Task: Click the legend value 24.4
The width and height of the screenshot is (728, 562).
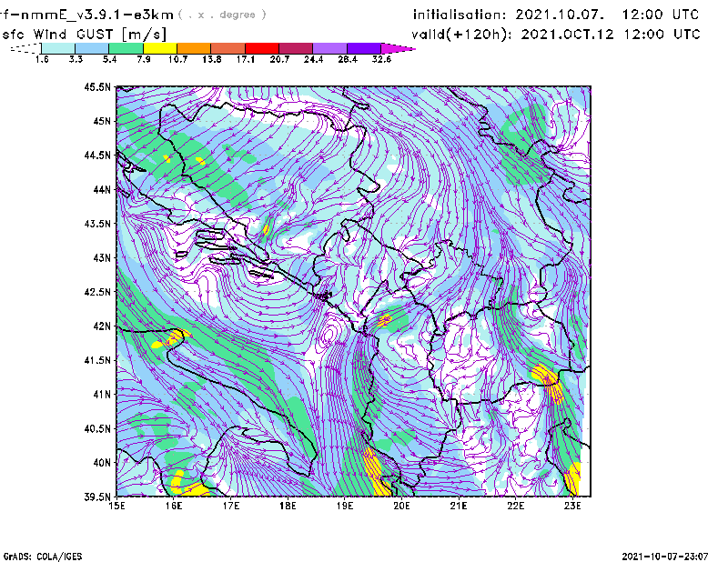Action: coord(313,59)
